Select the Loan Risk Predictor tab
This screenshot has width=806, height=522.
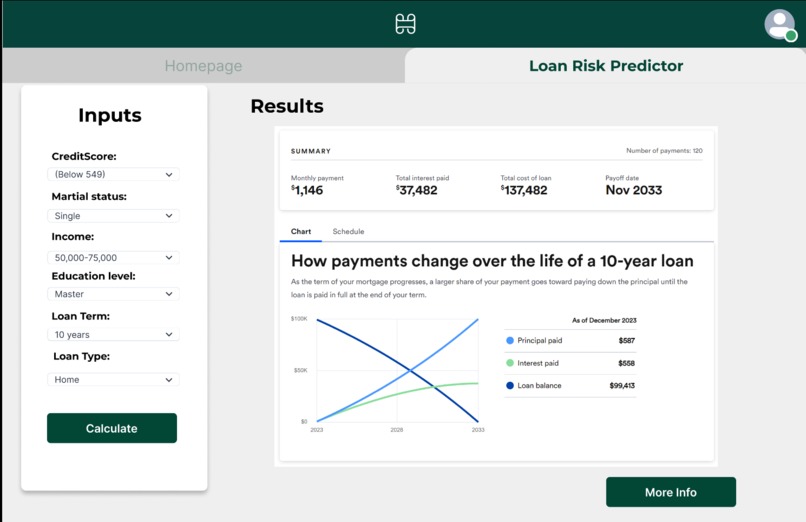[x=606, y=66]
